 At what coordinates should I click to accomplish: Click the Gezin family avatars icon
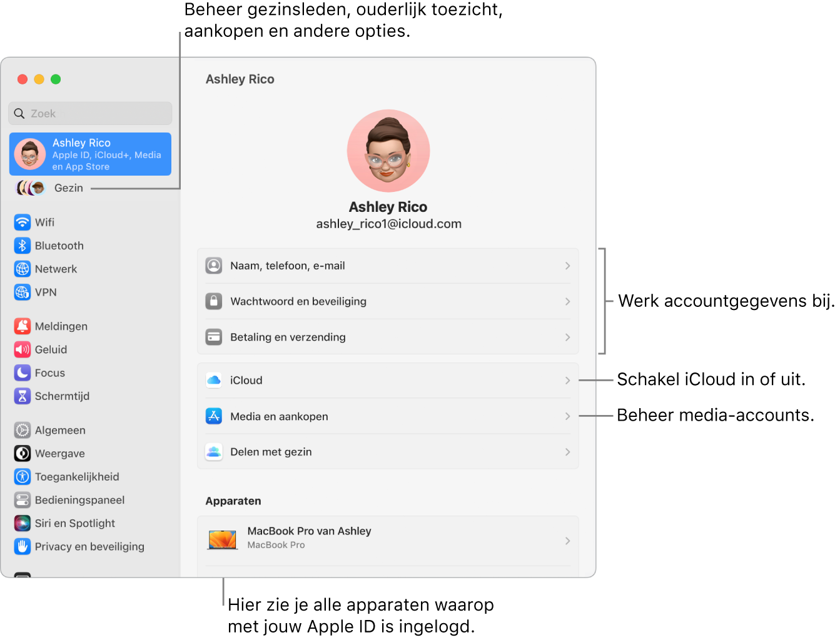tap(30, 188)
